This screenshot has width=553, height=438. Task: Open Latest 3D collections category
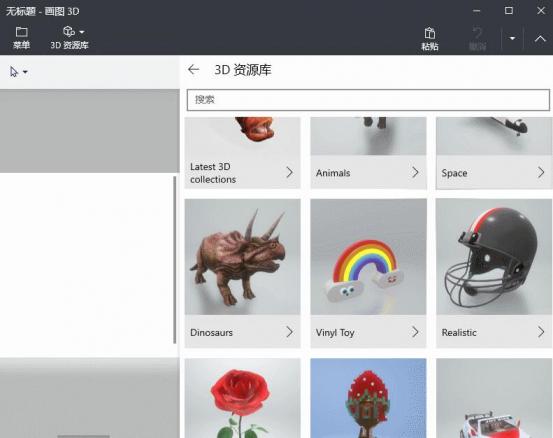coord(213,173)
